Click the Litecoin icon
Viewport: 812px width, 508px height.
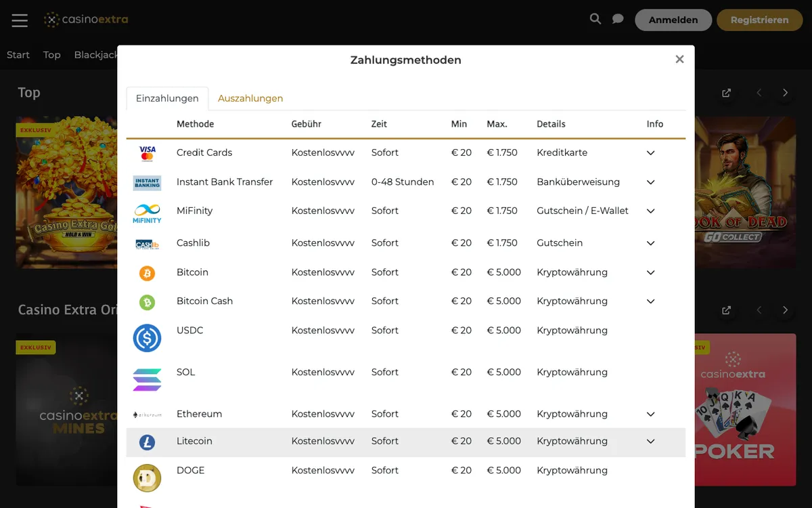[147, 443]
